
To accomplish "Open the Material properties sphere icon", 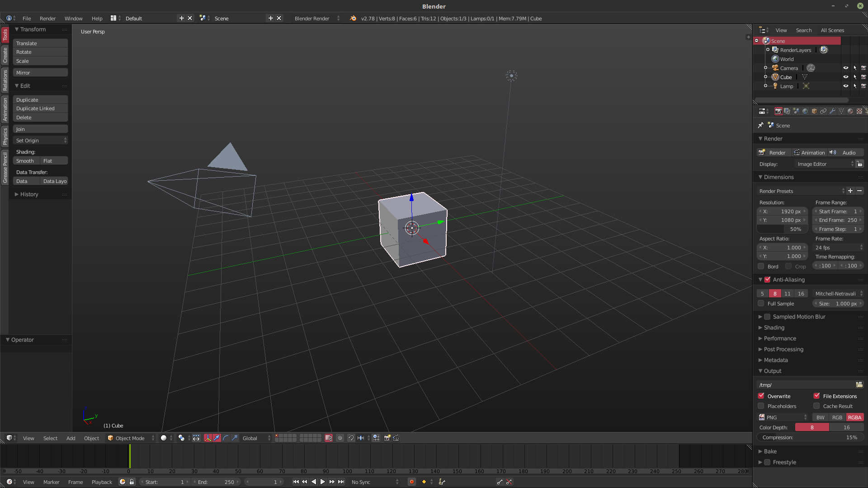I will [x=850, y=111].
